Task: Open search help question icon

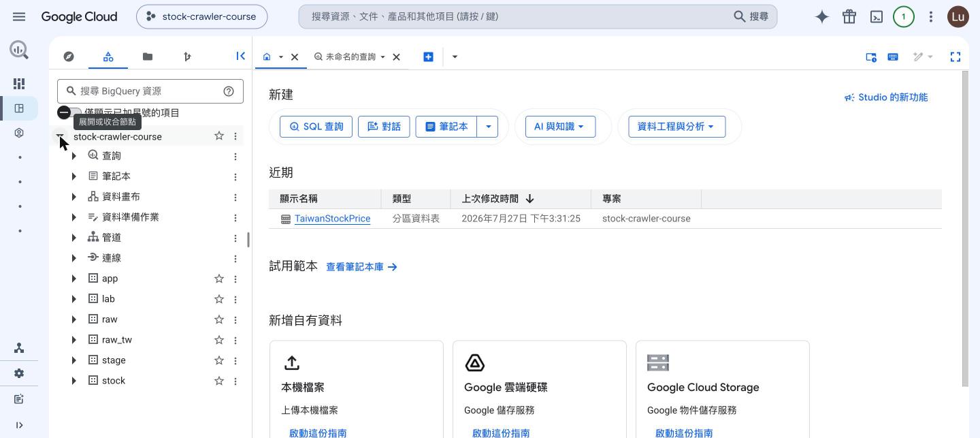Action: tap(229, 91)
